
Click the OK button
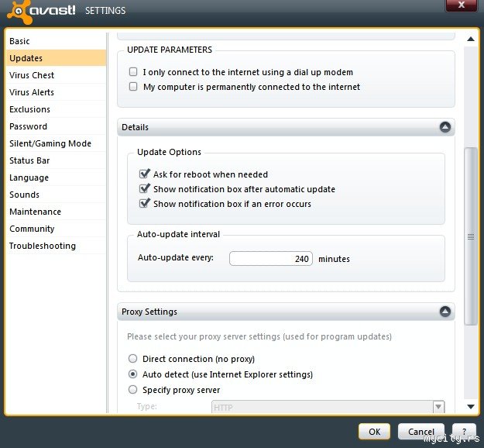click(x=374, y=431)
